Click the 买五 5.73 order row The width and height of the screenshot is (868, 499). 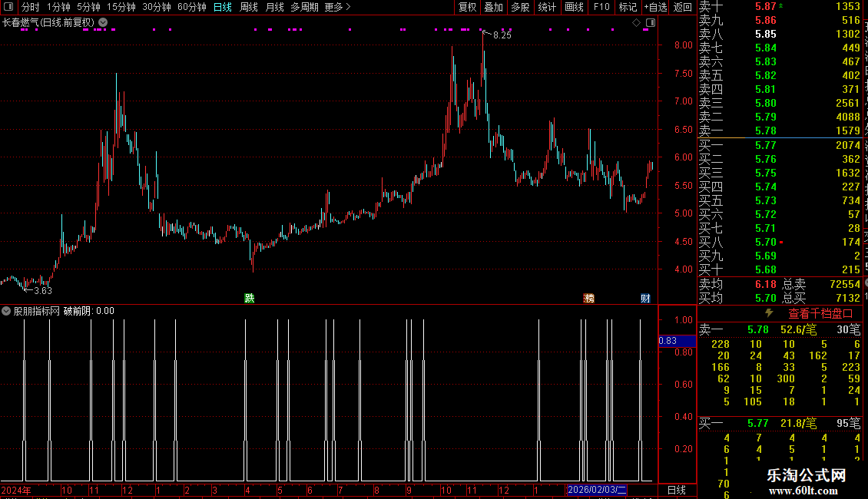(x=780, y=200)
